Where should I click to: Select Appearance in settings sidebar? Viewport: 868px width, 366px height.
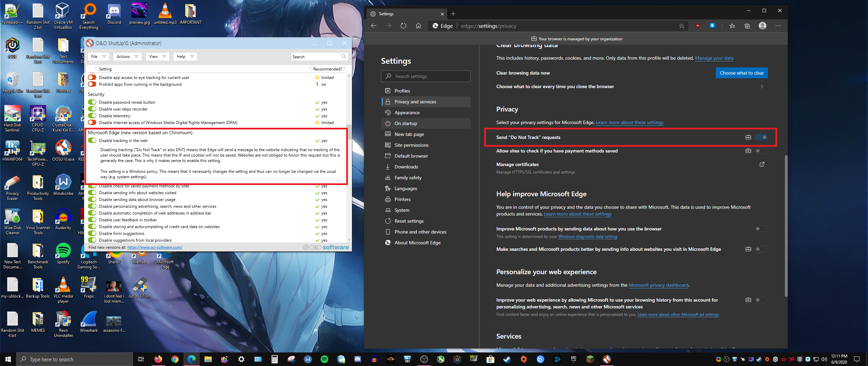407,113
